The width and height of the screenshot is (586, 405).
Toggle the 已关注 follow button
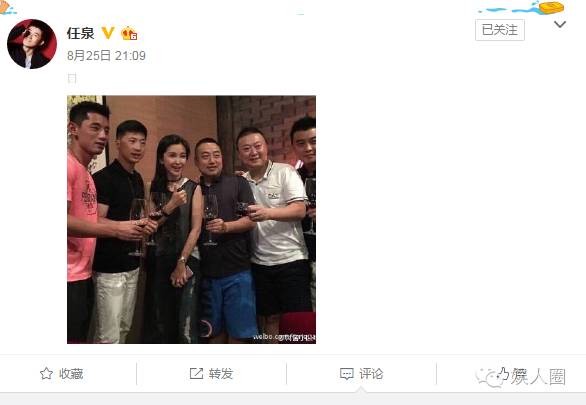(500, 30)
